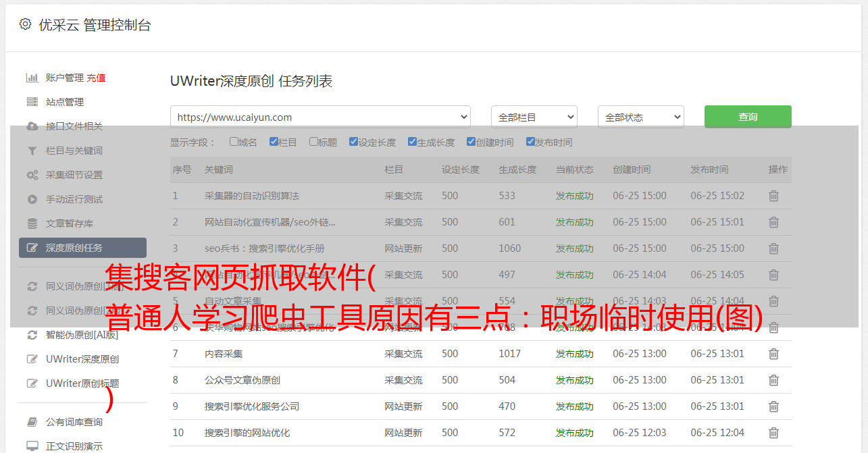Viewport: 868px width, 453px height.
Task: Open 智能伪原创[AI版] sidebar link
Action: (82, 335)
